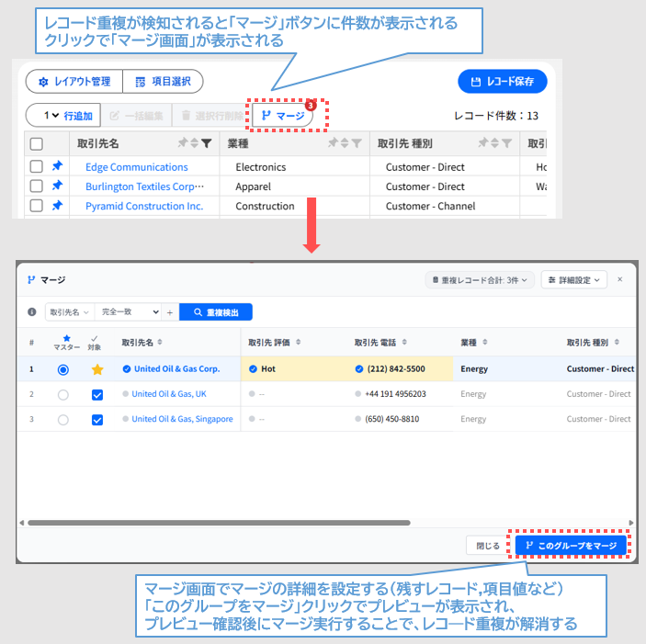Open the row count dropdown next to 行追加

click(51, 115)
